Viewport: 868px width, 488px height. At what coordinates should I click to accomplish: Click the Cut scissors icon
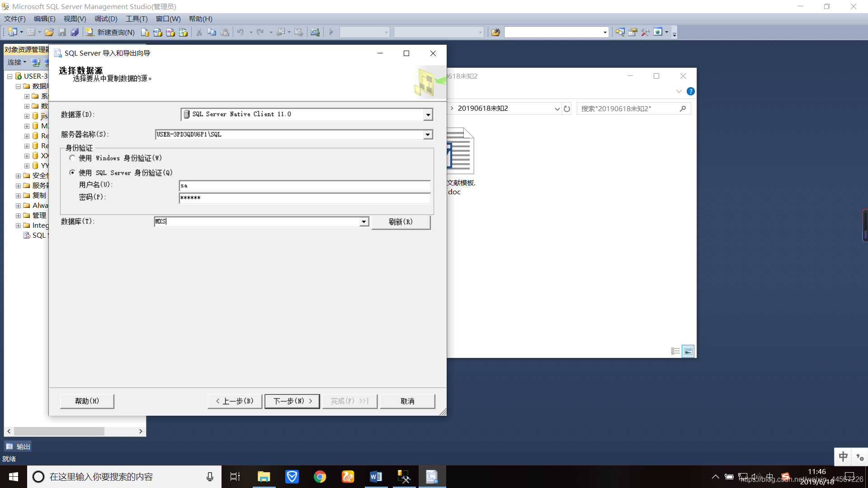click(199, 32)
